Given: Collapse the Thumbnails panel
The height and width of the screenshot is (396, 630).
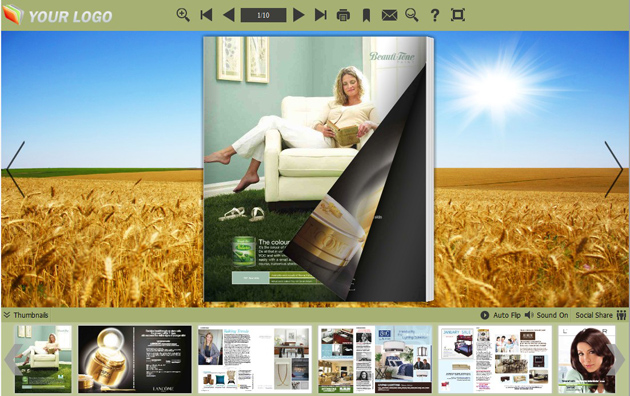Looking at the screenshot, I should point(26,315).
